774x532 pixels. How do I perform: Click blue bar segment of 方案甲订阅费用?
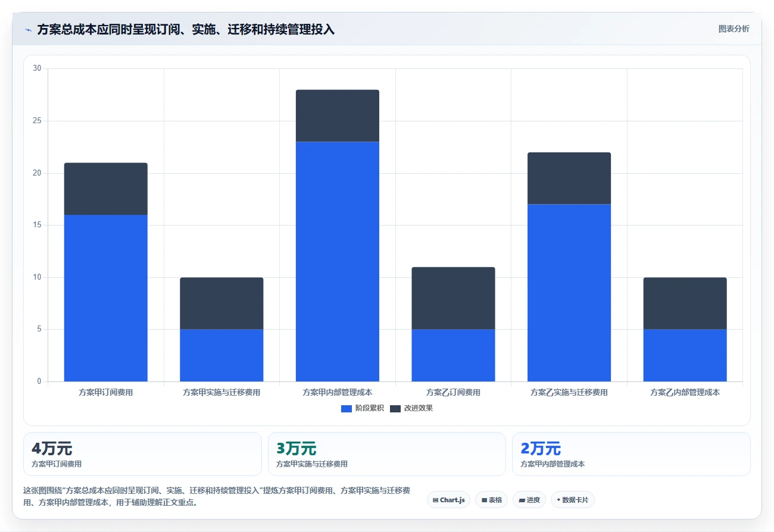tap(106, 298)
